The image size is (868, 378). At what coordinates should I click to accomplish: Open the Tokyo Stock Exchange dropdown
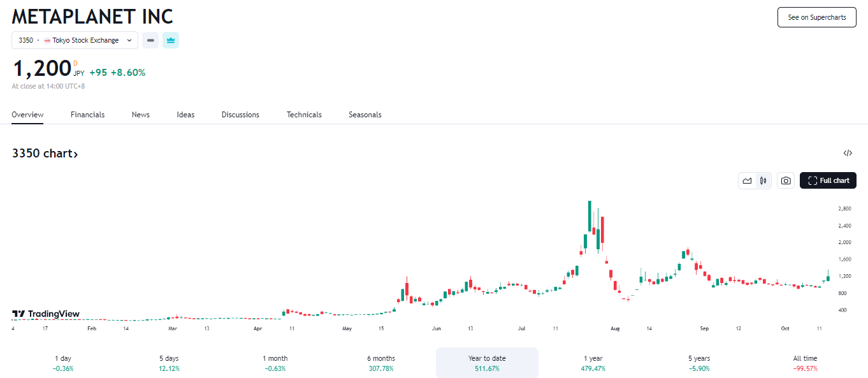pos(75,40)
